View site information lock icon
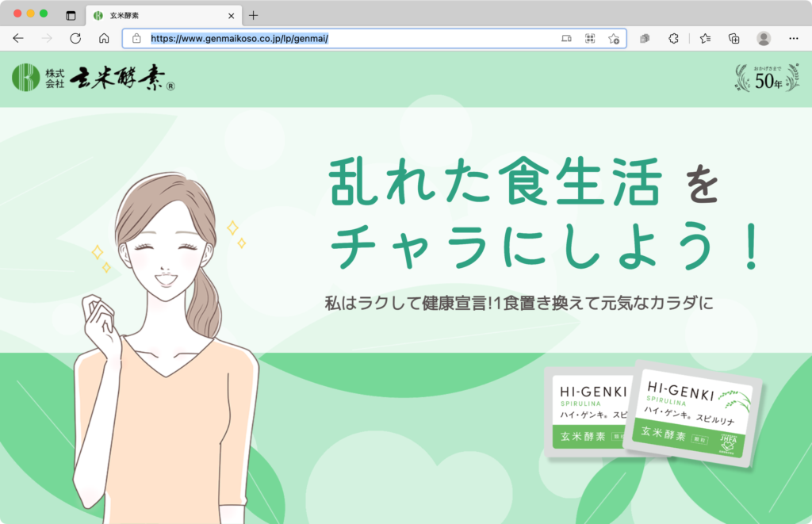 (x=136, y=38)
